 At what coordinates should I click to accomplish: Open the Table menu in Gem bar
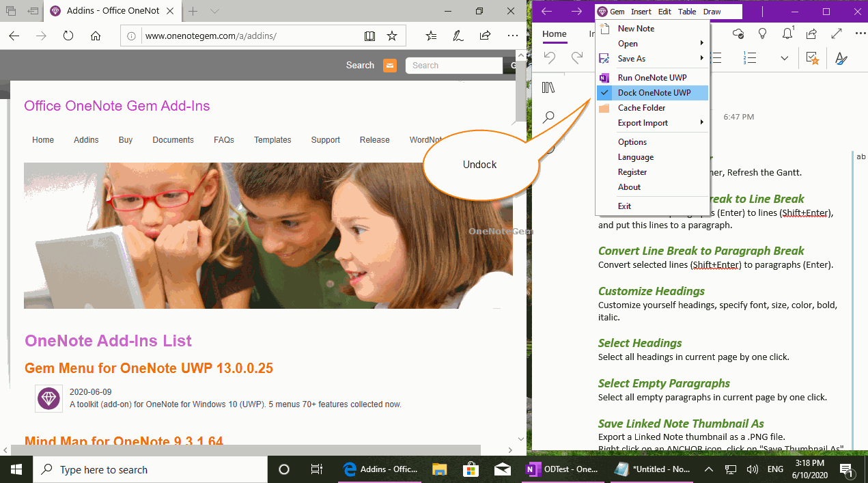click(687, 12)
